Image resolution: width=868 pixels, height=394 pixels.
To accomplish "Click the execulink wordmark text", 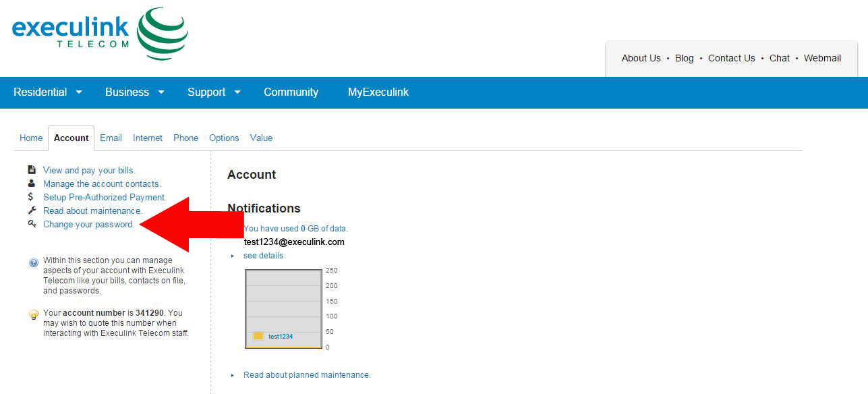I will tap(70, 27).
